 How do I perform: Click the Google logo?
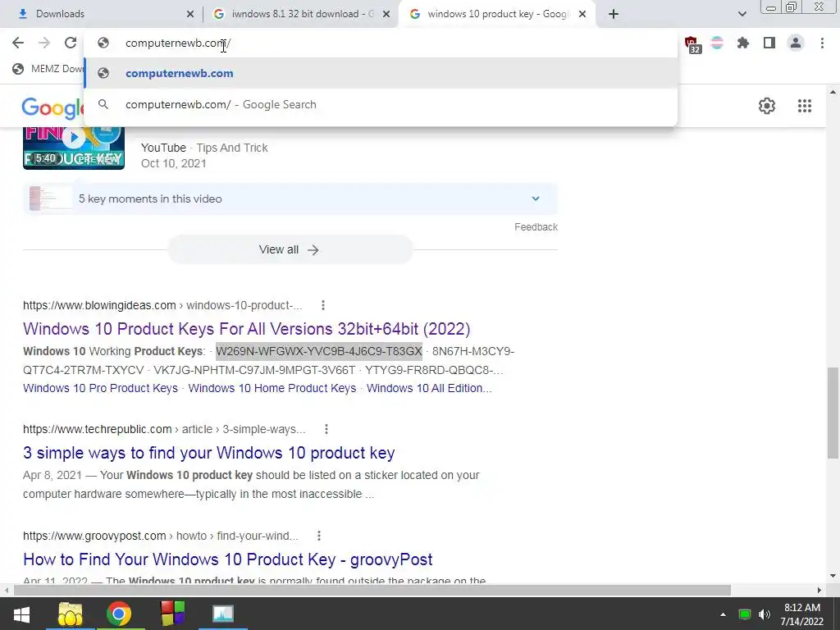click(x=52, y=107)
